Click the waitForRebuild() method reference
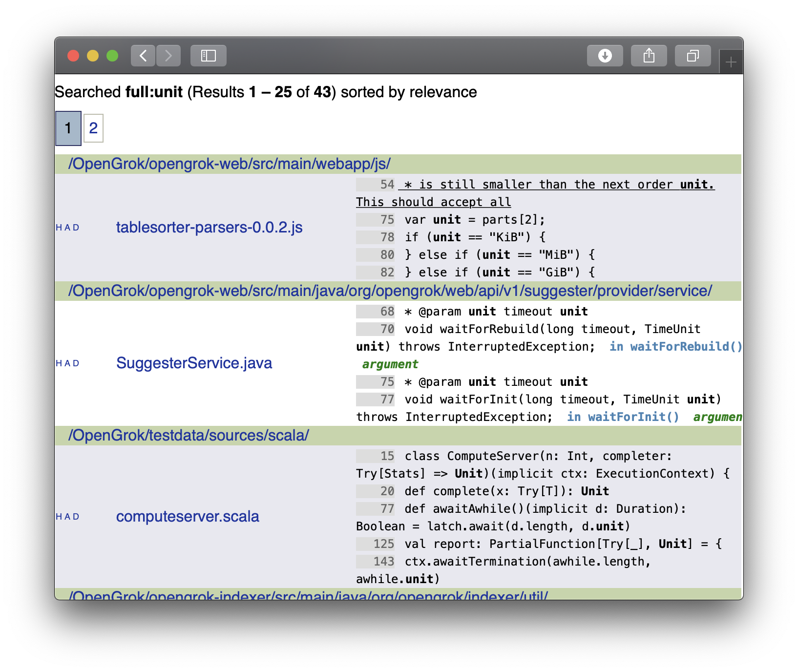Screen dimensions: 798x672 (686, 347)
